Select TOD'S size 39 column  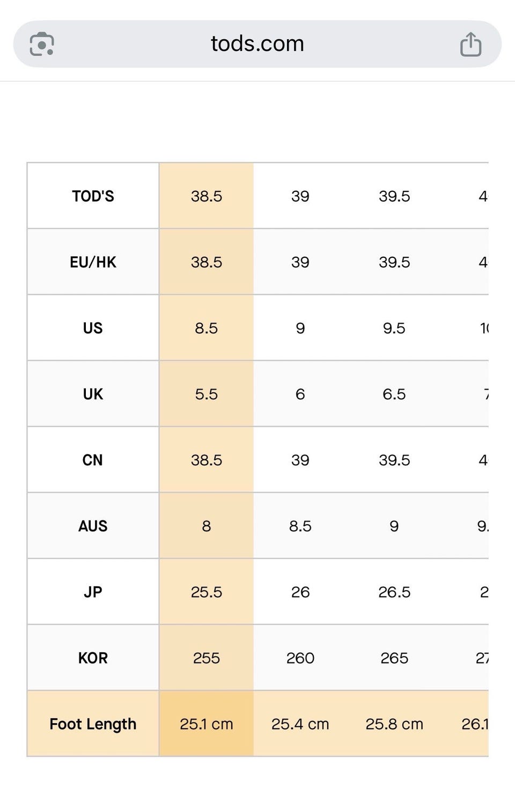300,196
